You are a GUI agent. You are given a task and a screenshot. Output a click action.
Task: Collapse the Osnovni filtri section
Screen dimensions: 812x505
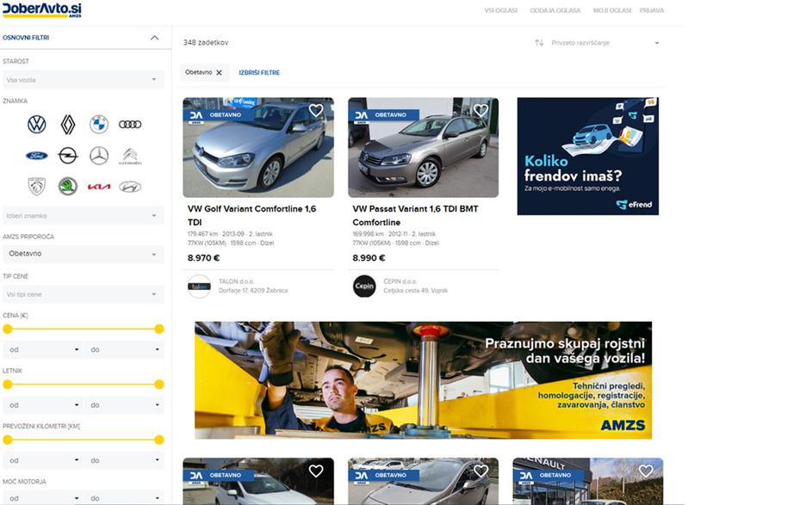tap(154, 38)
